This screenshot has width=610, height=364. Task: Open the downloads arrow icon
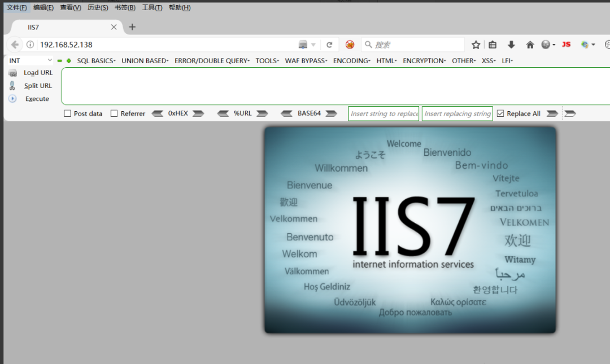click(x=511, y=45)
